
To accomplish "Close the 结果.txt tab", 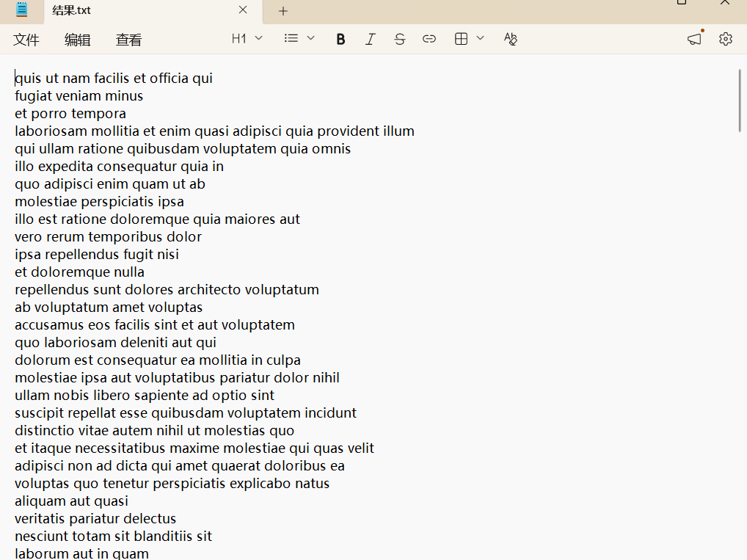I will click(x=243, y=10).
